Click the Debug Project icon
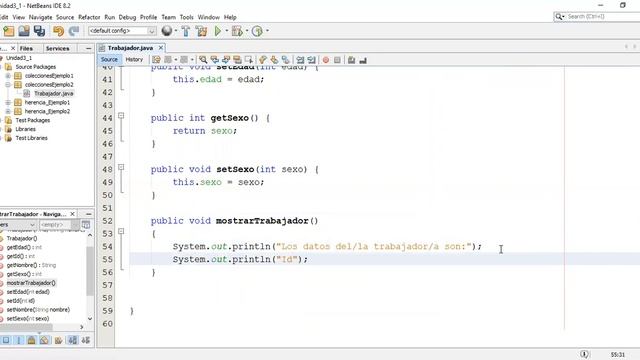Screen dimensions: 640x360 click(x=237, y=31)
